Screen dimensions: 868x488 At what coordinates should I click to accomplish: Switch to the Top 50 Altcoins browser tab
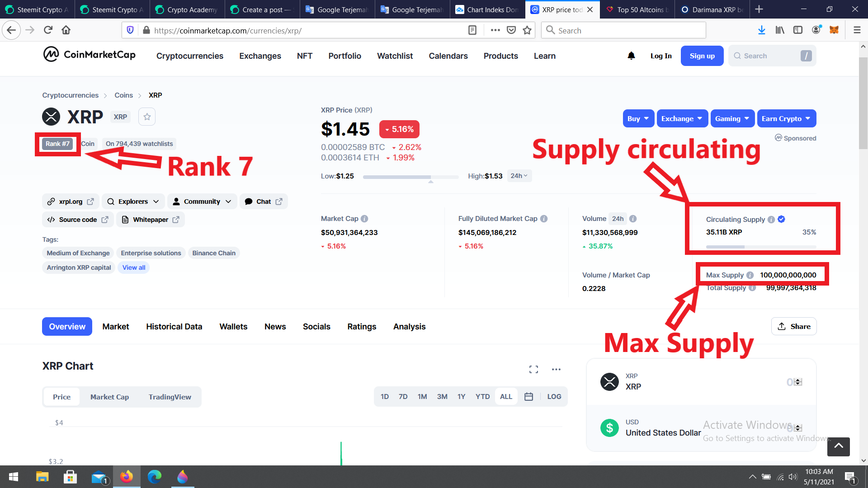coord(637,9)
